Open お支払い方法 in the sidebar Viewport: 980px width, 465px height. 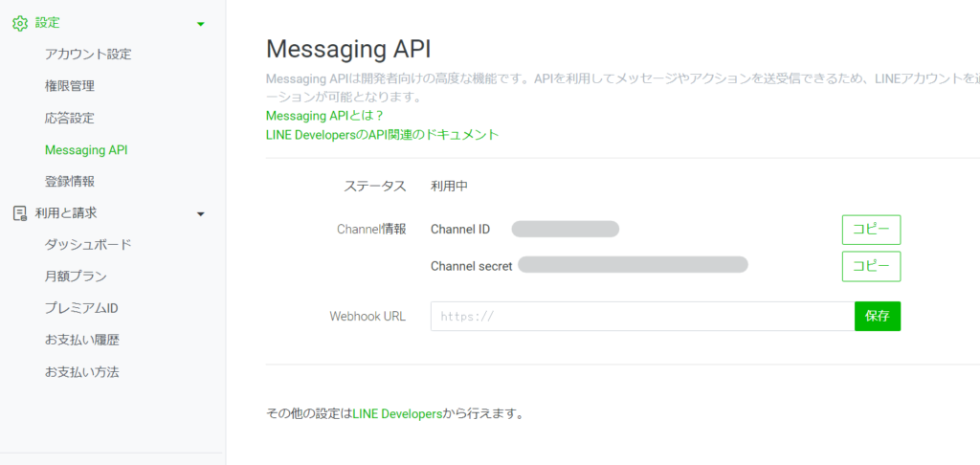(82, 372)
